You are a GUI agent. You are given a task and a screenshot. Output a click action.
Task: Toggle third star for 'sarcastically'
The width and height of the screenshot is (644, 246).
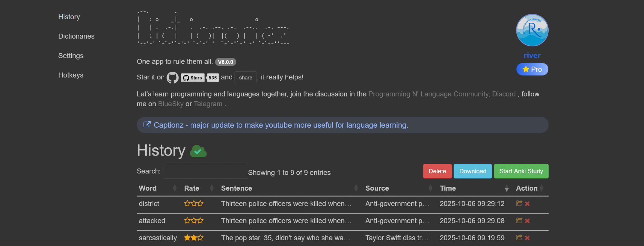click(200, 238)
